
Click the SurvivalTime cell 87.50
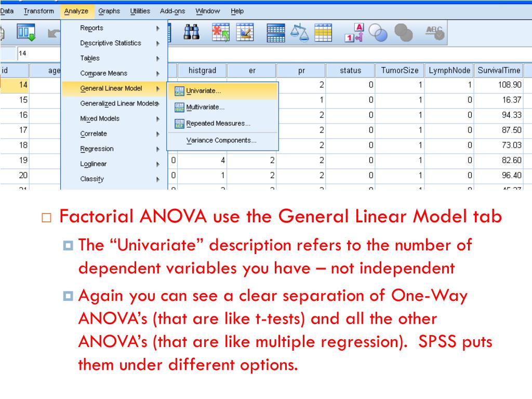[499, 130]
